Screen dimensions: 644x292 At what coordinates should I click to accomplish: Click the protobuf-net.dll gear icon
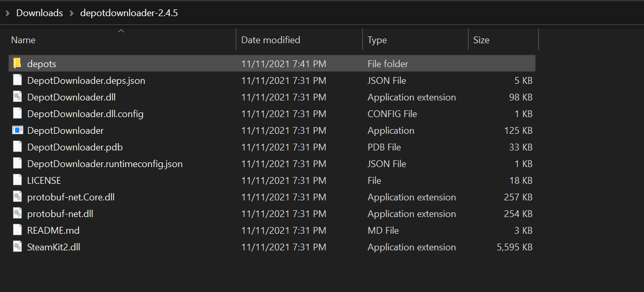click(x=17, y=213)
